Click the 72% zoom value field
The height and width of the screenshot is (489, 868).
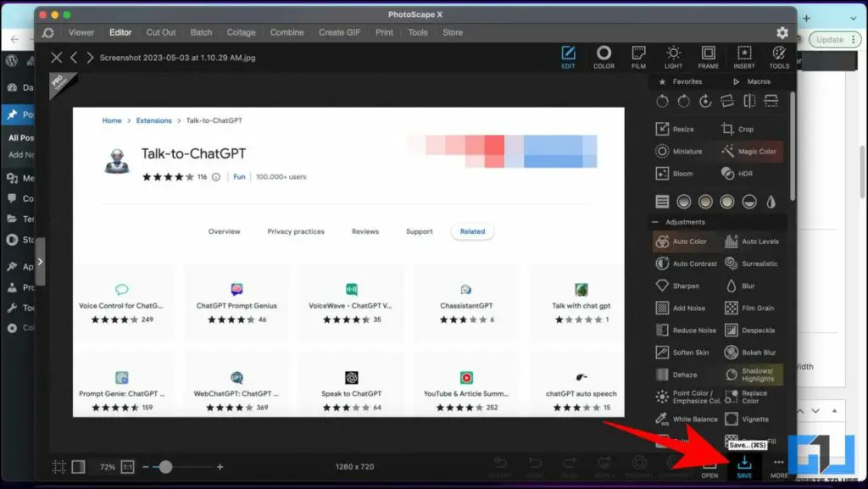(x=107, y=467)
